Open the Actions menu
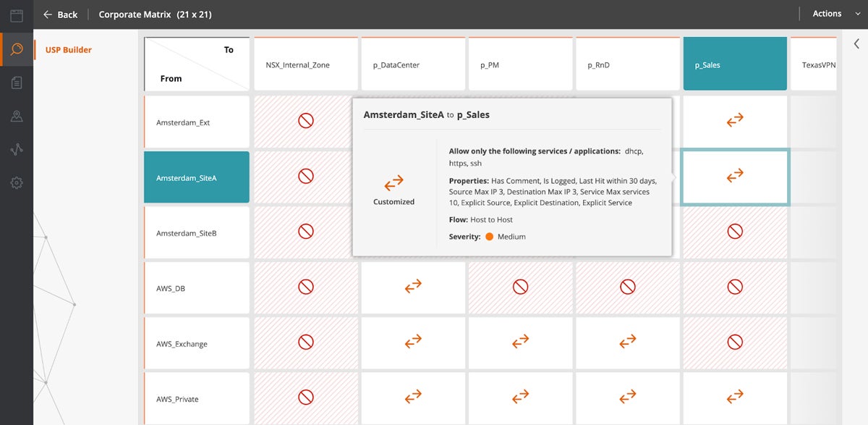868x425 pixels. tap(826, 13)
